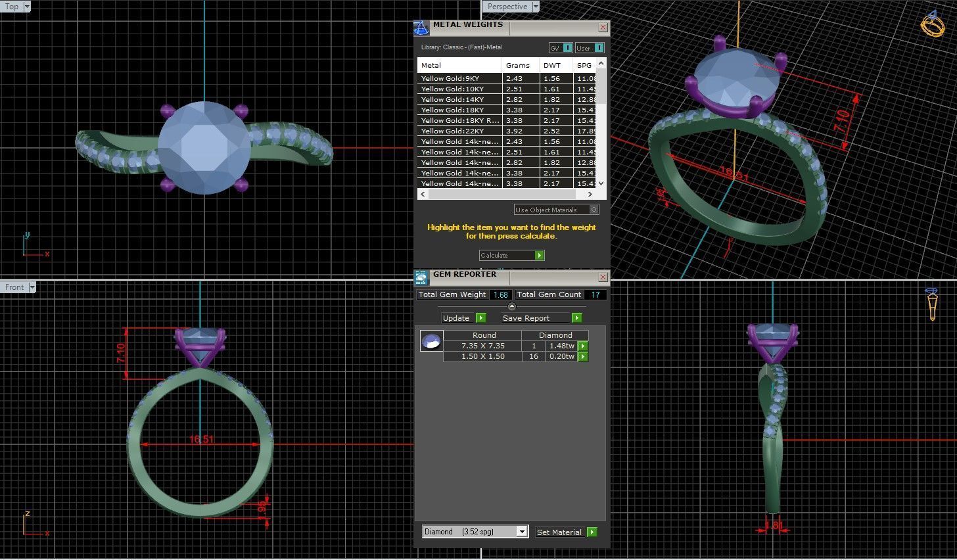This screenshot has height=560, width=957.
Task: Open the Top viewport dropdown arrow
Action: click(x=27, y=7)
